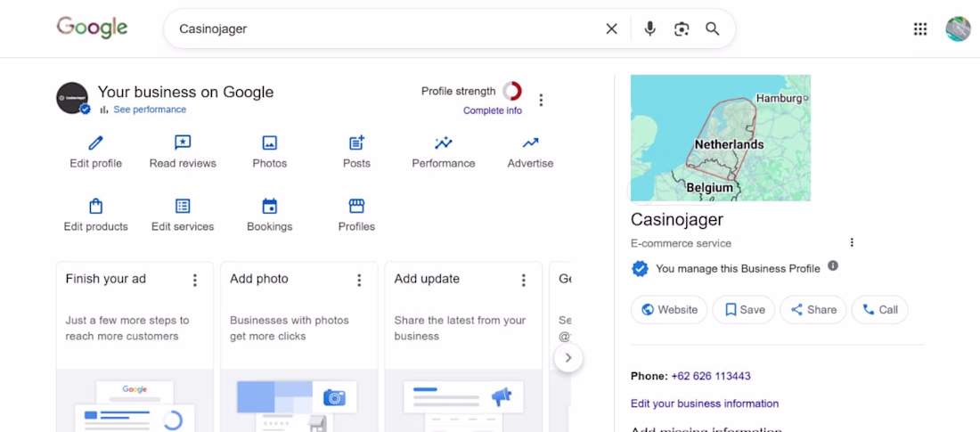980x432 pixels.
Task: Open the Netherlands map thumbnail
Action: (x=721, y=138)
